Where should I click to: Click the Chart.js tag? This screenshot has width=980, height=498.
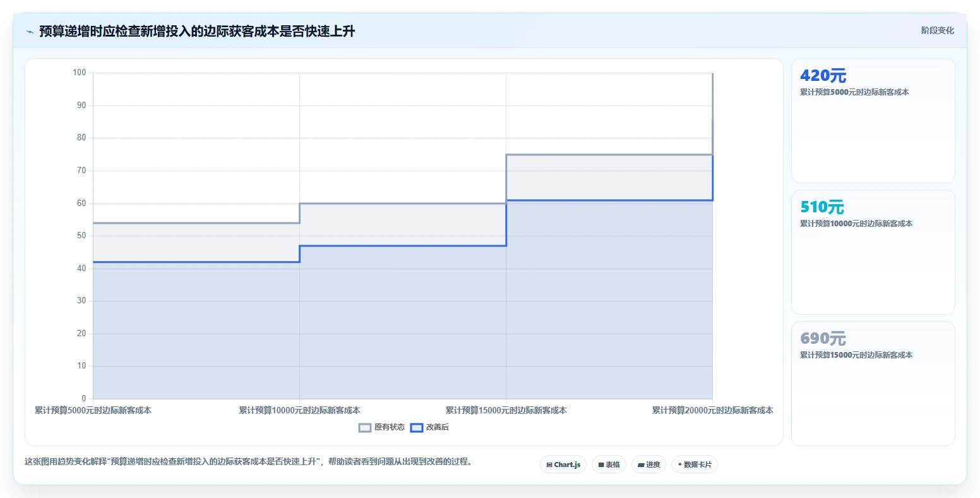pyautogui.click(x=563, y=465)
